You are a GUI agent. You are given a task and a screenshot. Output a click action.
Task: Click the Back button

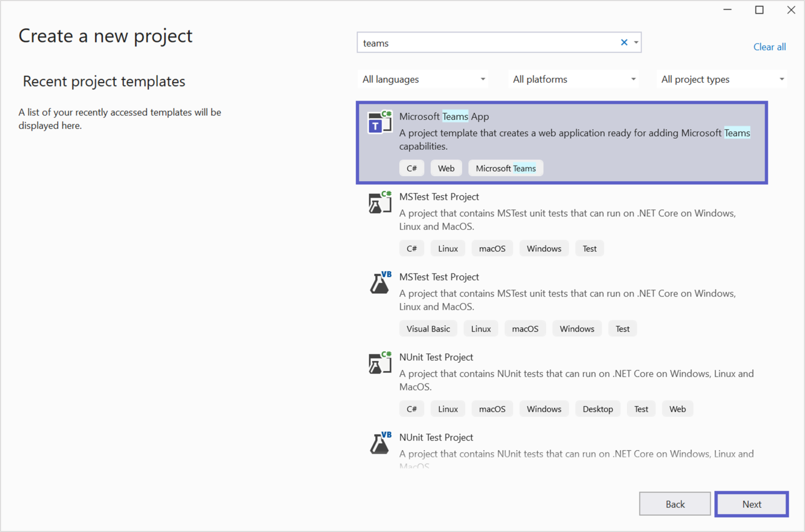coord(675,504)
